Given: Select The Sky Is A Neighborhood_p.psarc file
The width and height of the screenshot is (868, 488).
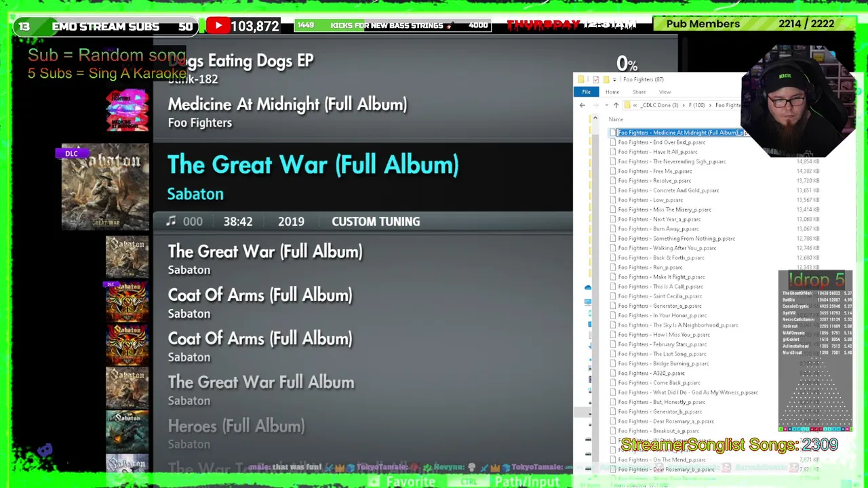Looking at the screenshot, I should coord(678,325).
